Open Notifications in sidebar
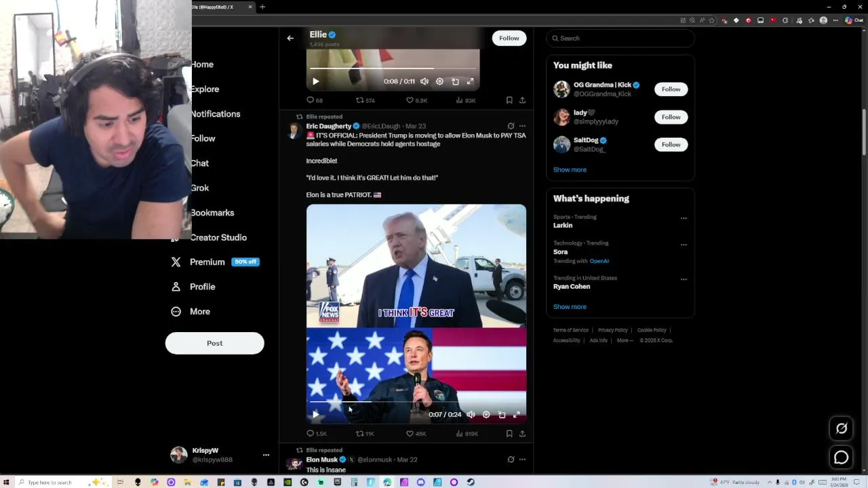The image size is (868, 488). click(216, 114)
